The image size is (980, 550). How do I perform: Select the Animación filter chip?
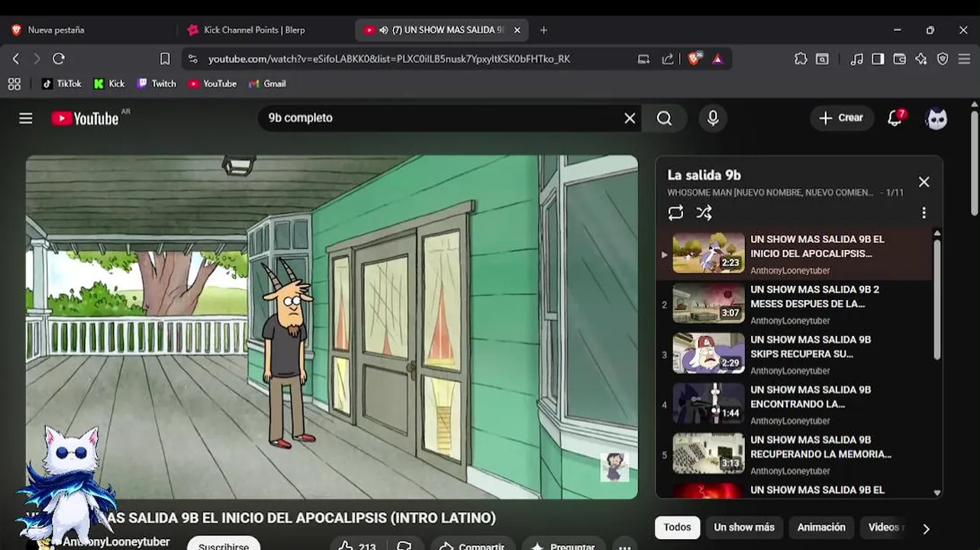point(821,527)
